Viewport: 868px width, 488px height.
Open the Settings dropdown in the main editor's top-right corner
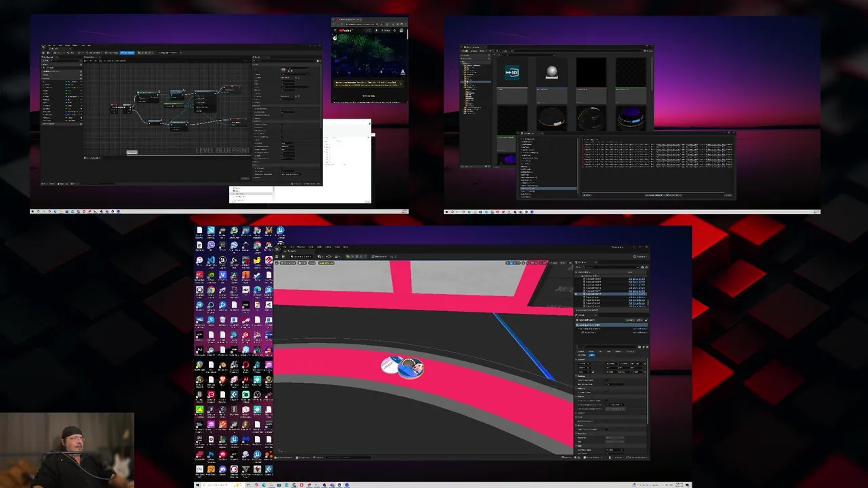point(640,256)
